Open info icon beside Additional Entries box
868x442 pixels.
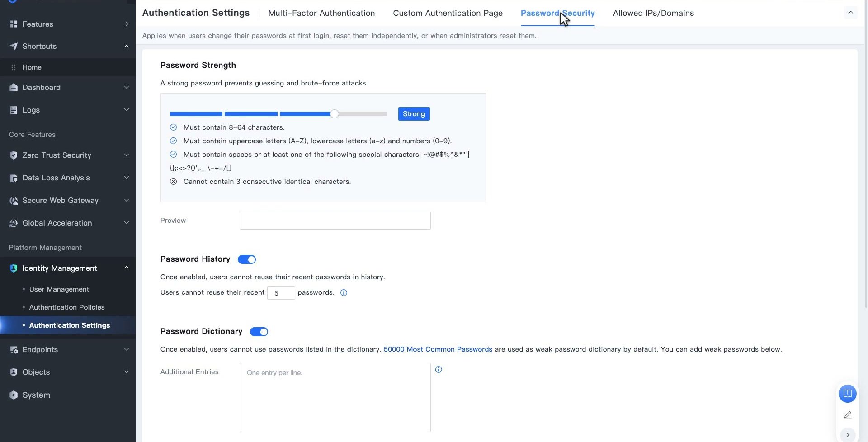(439, 369)
